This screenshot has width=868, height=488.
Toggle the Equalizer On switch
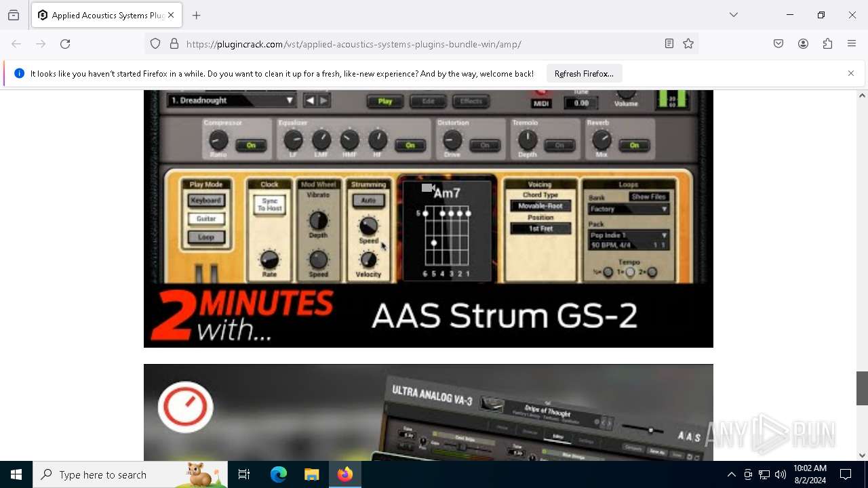[x=410, y=145]
